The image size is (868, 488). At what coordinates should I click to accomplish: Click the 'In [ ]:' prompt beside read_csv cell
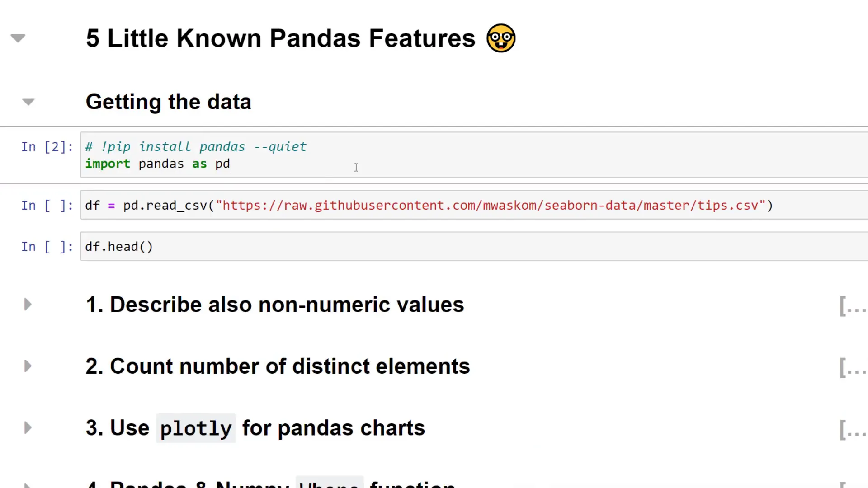(x=47, y=205)
